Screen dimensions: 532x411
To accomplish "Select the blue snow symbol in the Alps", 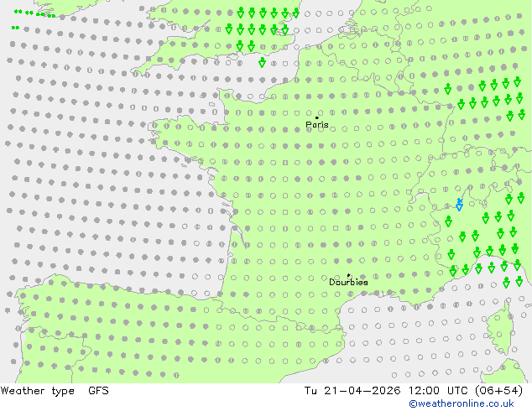I will [x=459, y=205].
